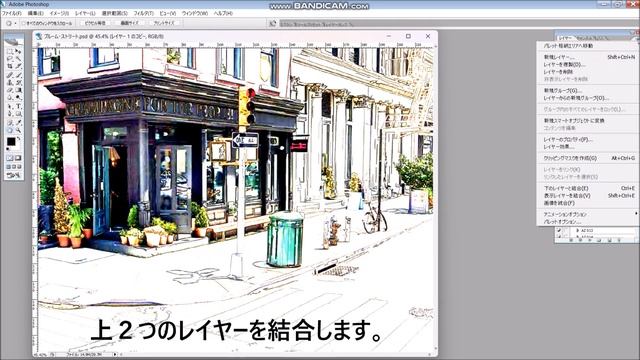This screenshot has height=360, width=640.
Task: Open the ウィンドウ menu
Action: [195, 13]
